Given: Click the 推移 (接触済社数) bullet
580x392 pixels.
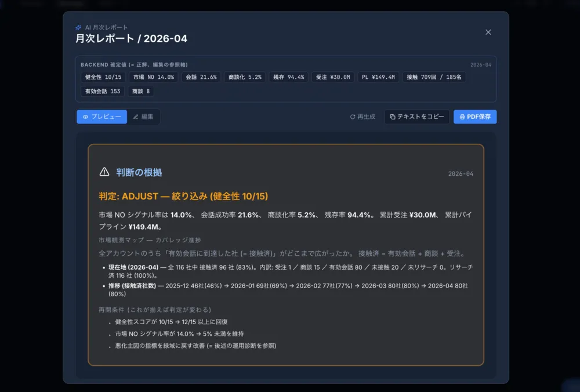Looking at the screenshot, I should [x=288, y=289].
